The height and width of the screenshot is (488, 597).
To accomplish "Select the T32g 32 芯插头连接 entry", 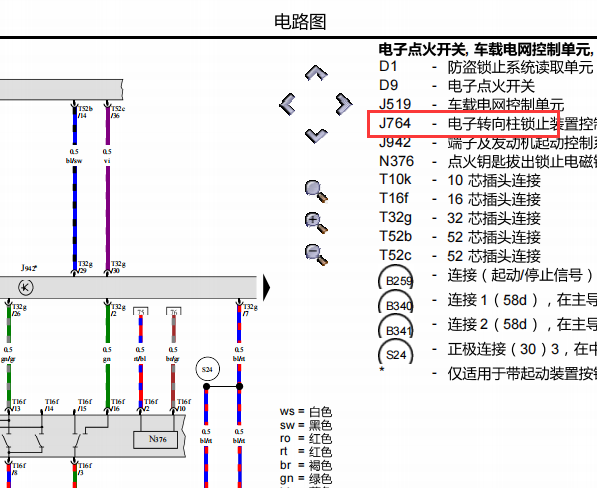I will click(460, 218).
